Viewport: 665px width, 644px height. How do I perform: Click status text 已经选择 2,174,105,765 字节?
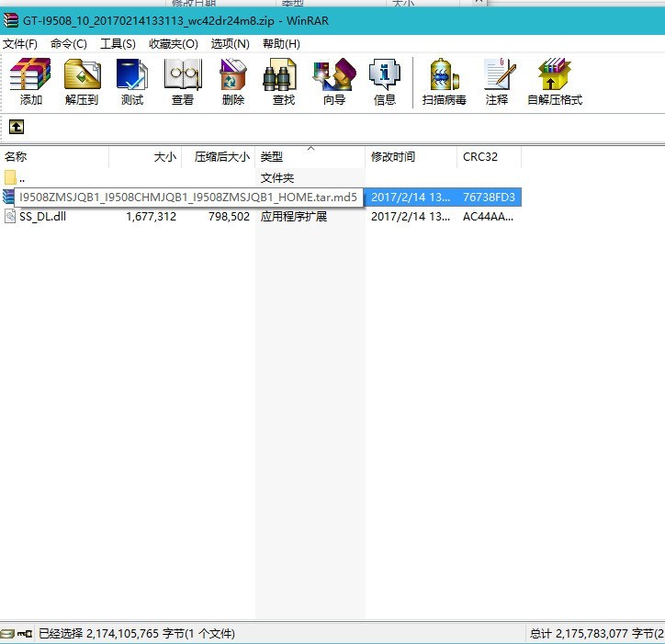(x=137, y=633)
